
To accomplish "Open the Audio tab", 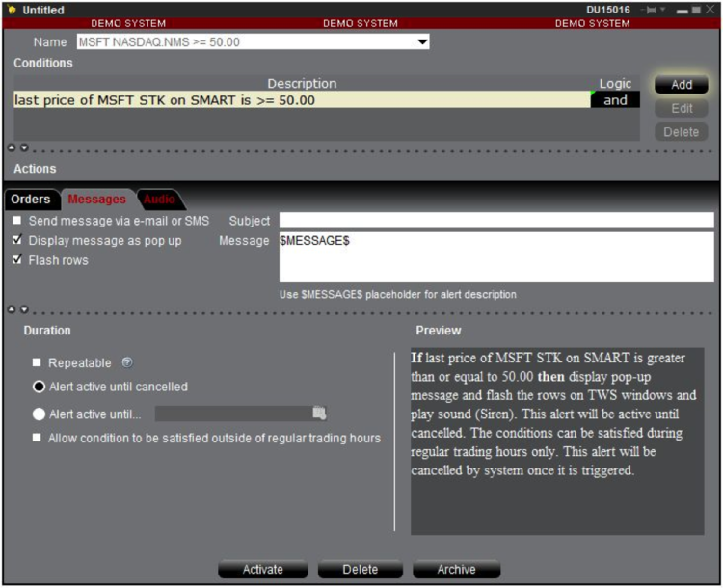I will click(x=159, y=200).
